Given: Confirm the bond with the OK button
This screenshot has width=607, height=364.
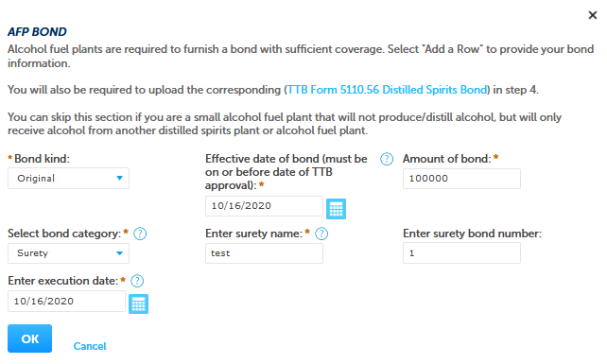Looking at the screenshot, I should tap(30, 338).
